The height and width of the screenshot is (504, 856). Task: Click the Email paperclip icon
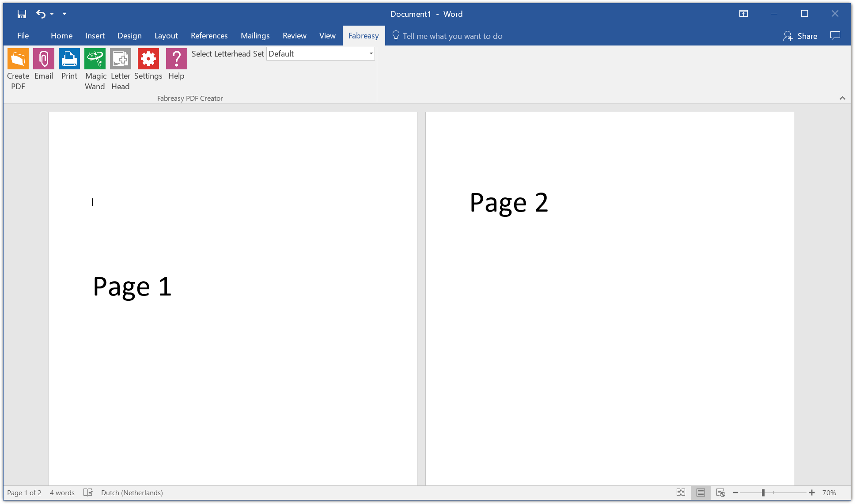pyautogui.click(x=44, y=59)
